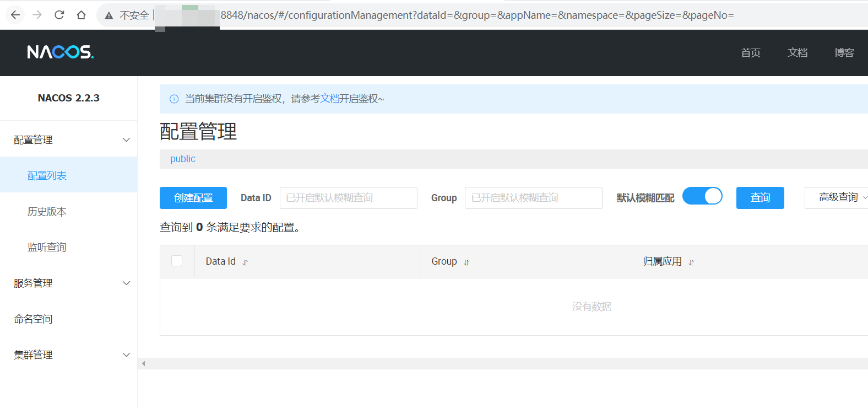Expand the 服务管理 menu chevron
The image size is (868, 408).
126,283
